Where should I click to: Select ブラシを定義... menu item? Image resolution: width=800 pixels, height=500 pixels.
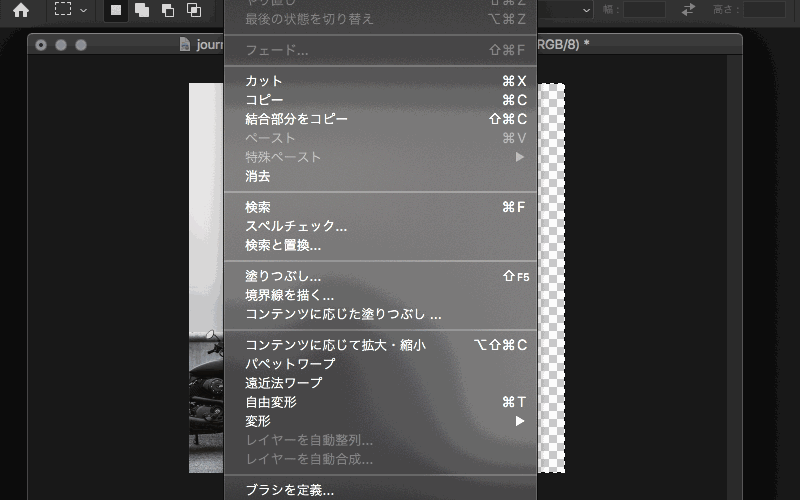coord(381,490)
